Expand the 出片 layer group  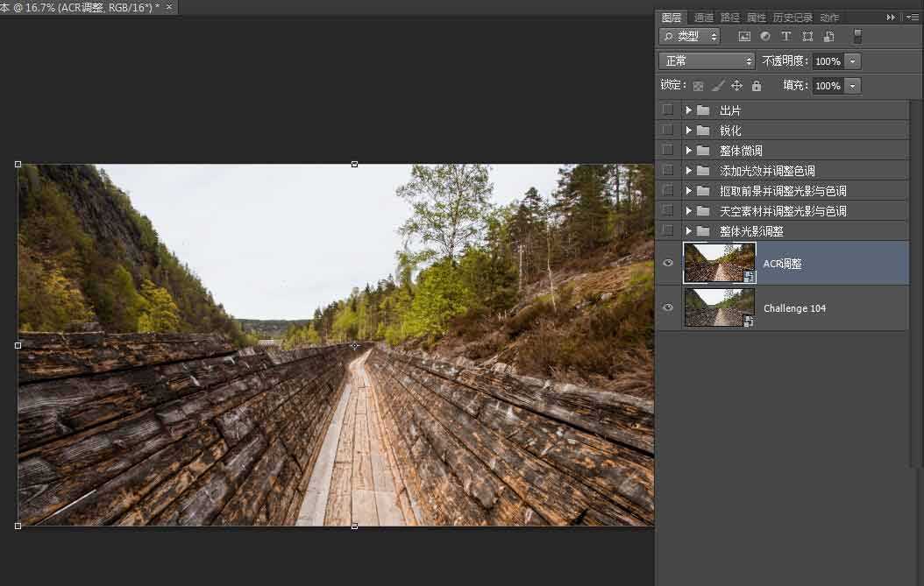(688, 110)
